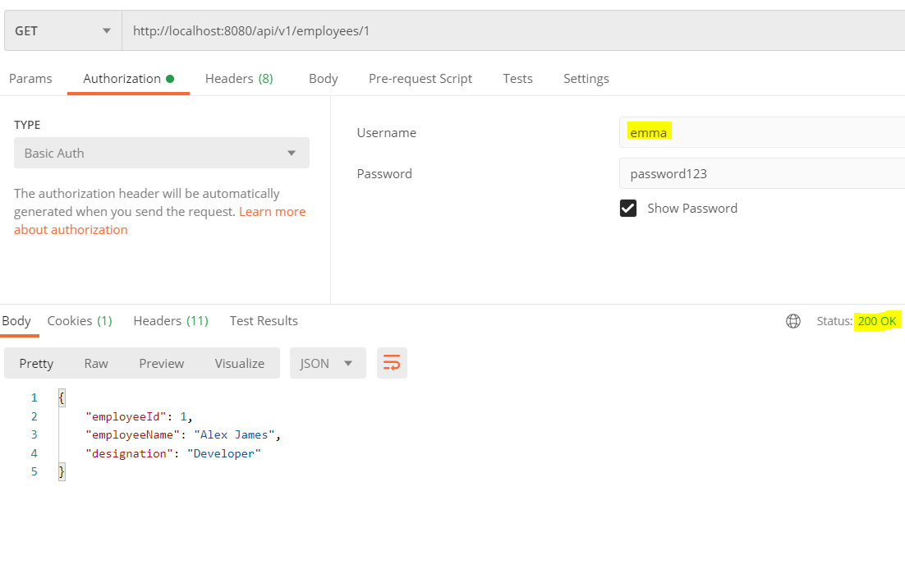The image size is (905, 588).
Task: View response Cookies (1) tab
Action: [80, 321]
